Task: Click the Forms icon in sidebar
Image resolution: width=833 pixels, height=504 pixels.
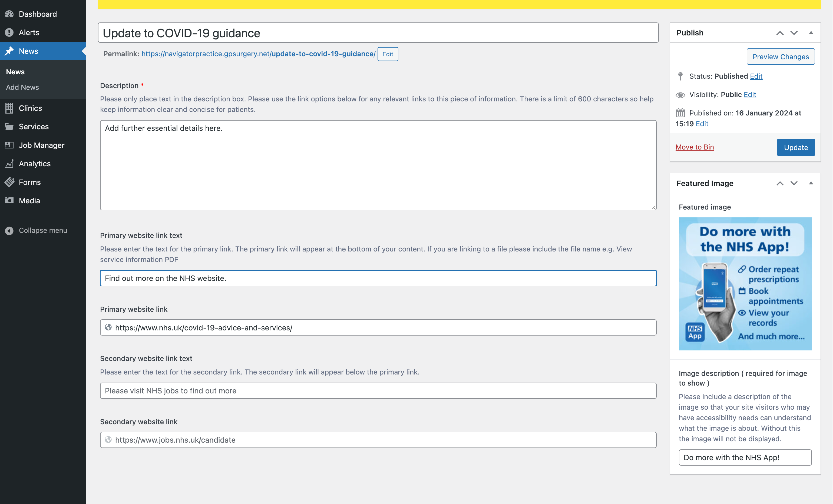Action: (x=9, y=182)
